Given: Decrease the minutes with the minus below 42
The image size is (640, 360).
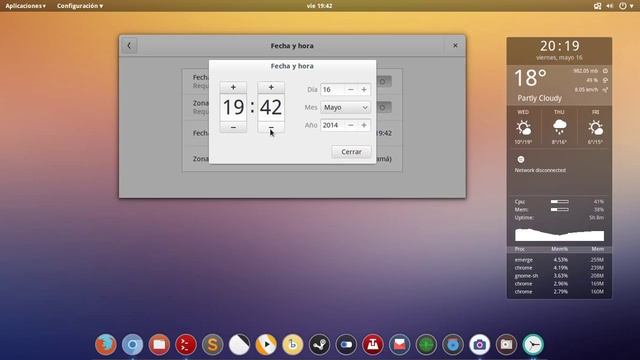Looking at the screenshot, I should [x=271, y=127].
